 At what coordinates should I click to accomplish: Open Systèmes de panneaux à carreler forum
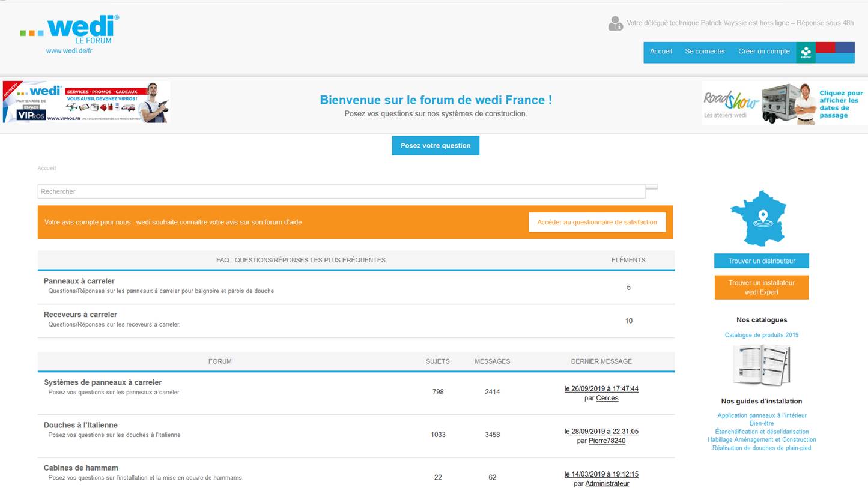point(103,382)
